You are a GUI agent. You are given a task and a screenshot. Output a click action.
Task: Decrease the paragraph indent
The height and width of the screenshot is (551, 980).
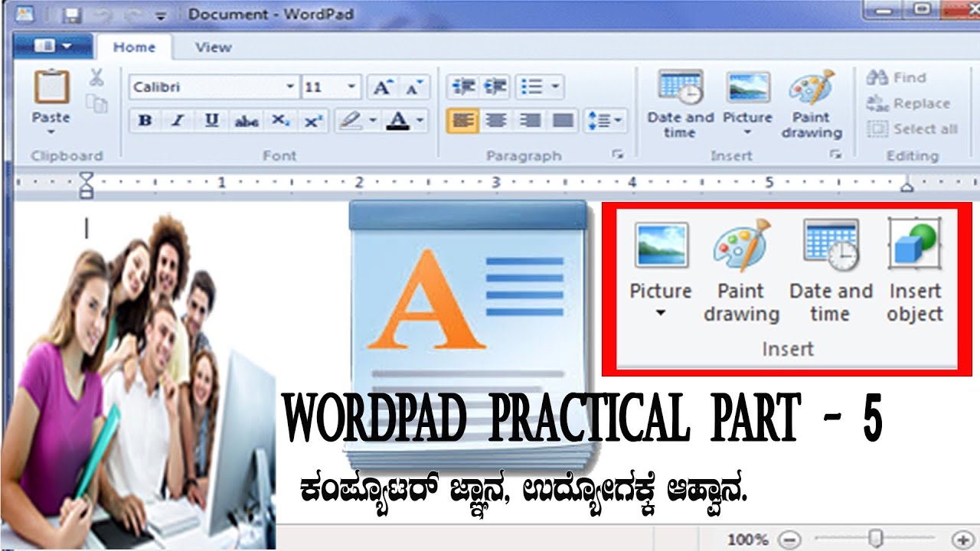(x=463, y=86)
